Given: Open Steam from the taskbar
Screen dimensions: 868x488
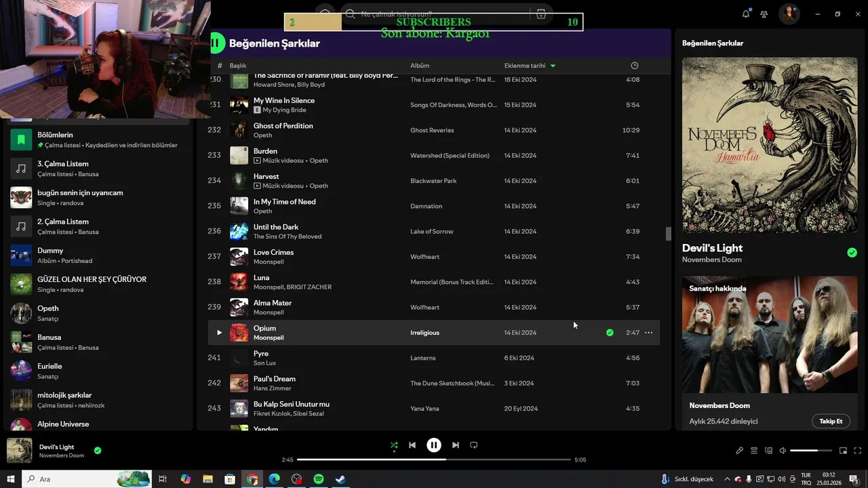Looking at the screenshot, I should (x=341, y=479).
